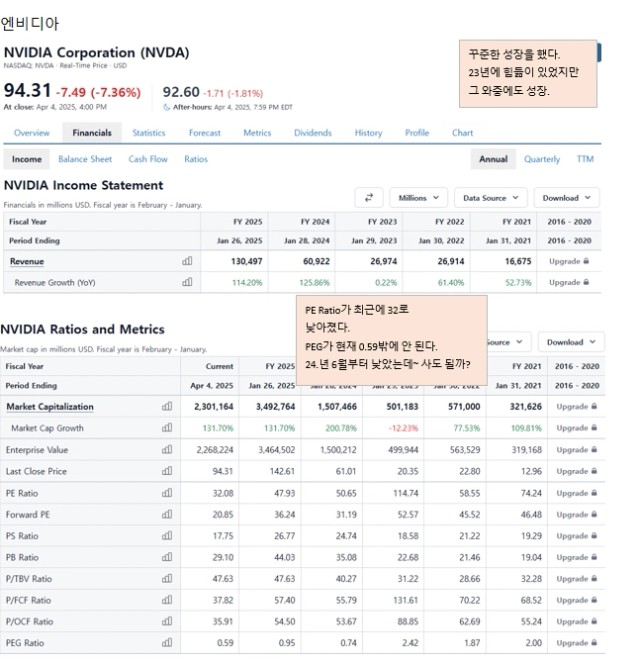The image size is (640, 663).
Task: Open the Dividends tab
Action: coord(313,133)
